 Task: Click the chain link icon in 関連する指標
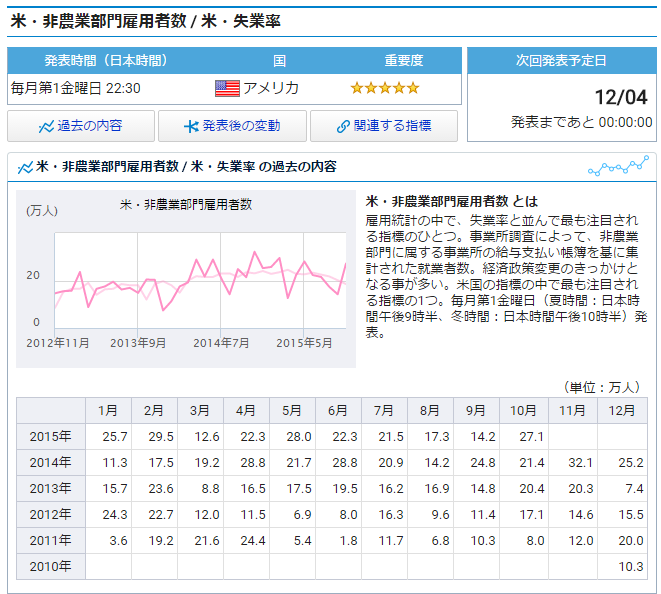click(x=343, y=127)
